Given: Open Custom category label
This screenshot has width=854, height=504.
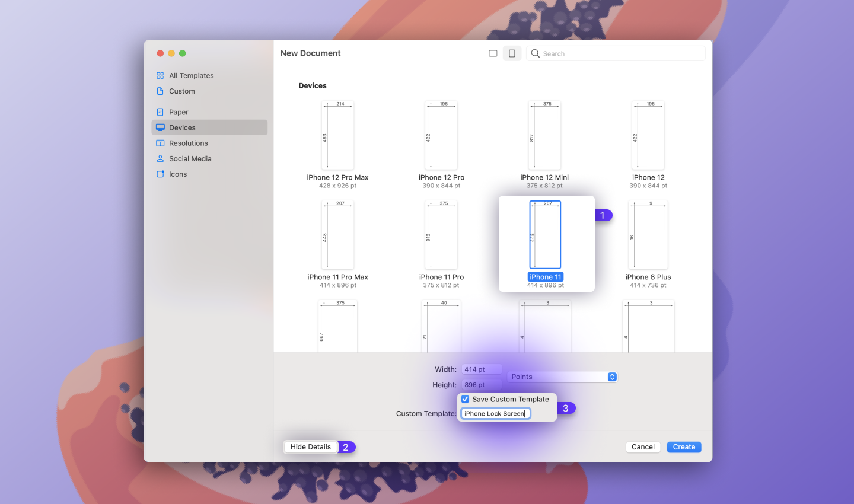Looking at the screenshot, I should (181, 91).
